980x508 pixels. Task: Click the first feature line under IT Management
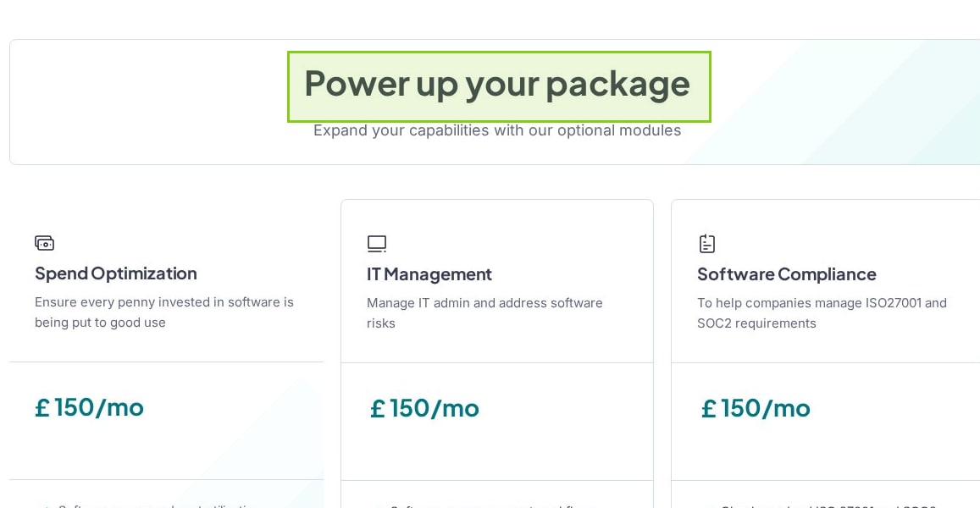pos(488,505)
